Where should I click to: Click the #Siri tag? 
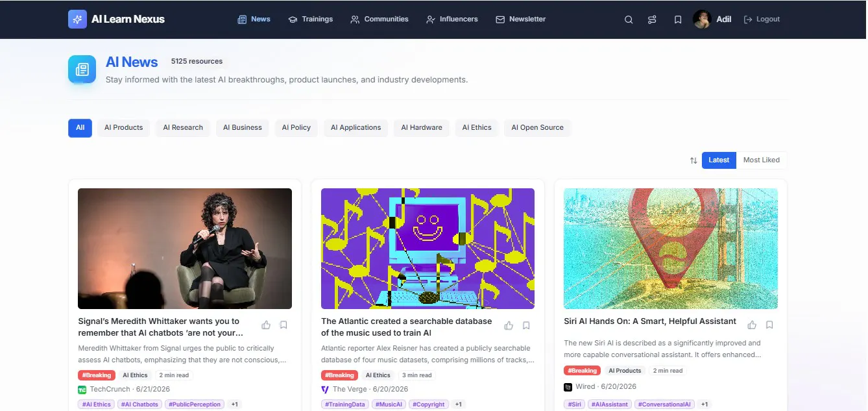click(575, 405)
